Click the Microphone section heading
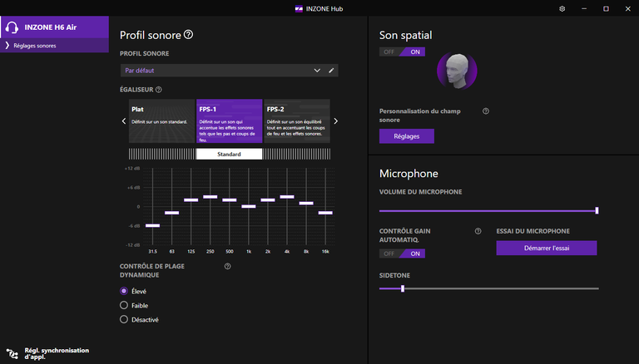The width and height of the screenshot is (639, 364). (409, 174)
